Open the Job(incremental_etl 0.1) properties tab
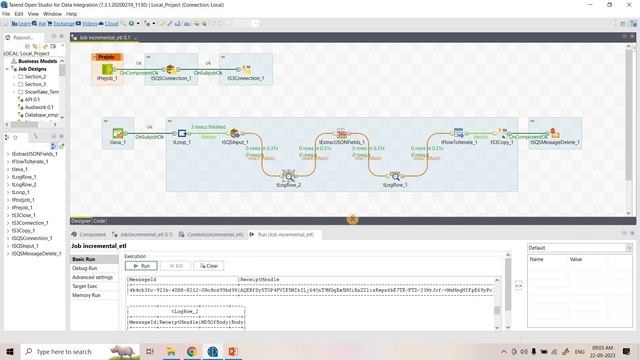Screen dimensions: 640x360 (142, 235)
